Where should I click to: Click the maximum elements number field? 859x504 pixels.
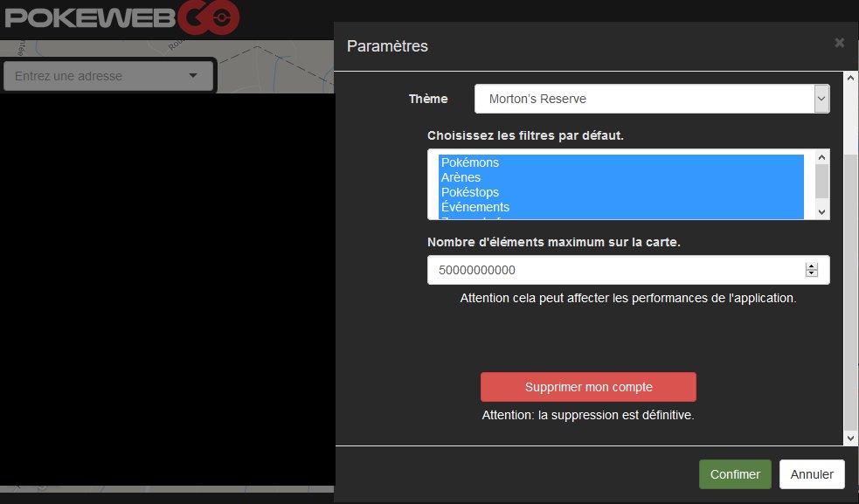click(628, 270)
